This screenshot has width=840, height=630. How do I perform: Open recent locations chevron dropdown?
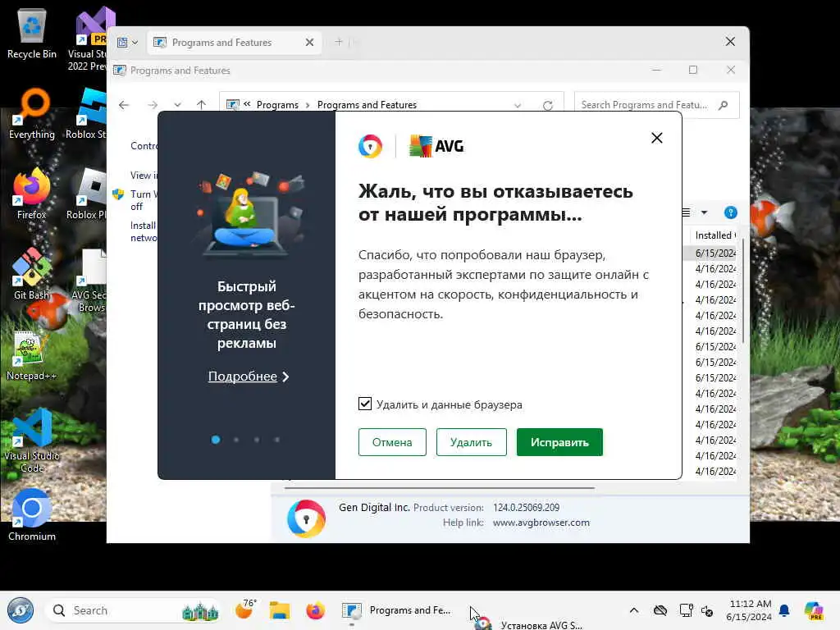(x=177, y=105)
